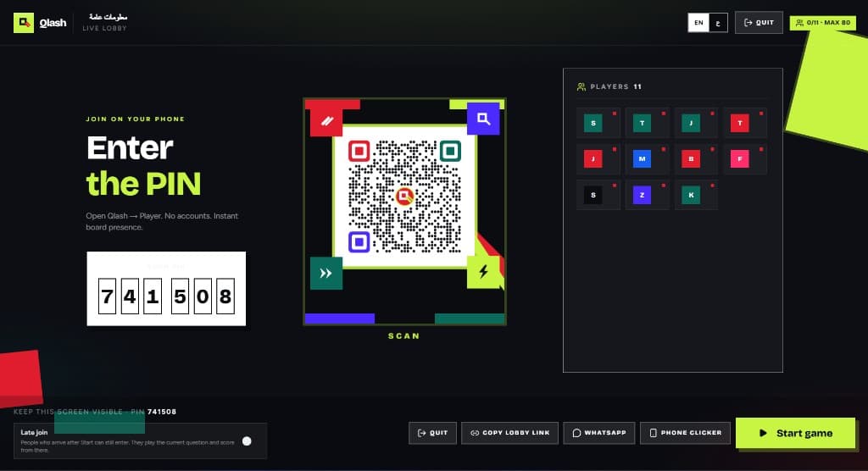Click the players icon beside PLAYERS heading
This screenshot has width=868, height=471.
[x=581, y=87]
